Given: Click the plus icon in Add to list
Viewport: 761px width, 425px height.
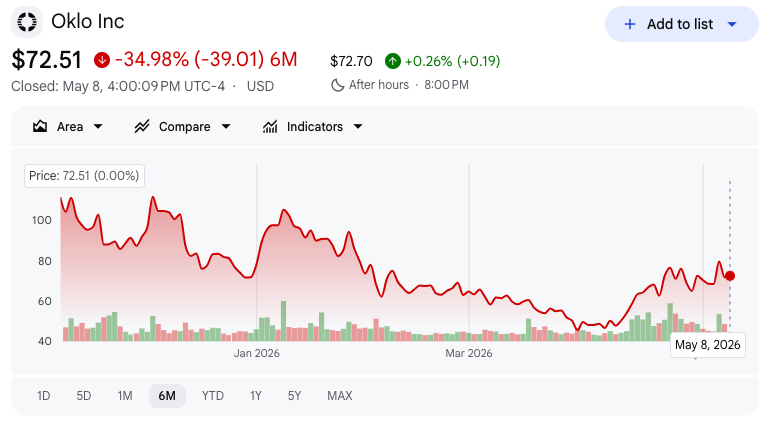Looking at the screenshot, I should [629, 24].
